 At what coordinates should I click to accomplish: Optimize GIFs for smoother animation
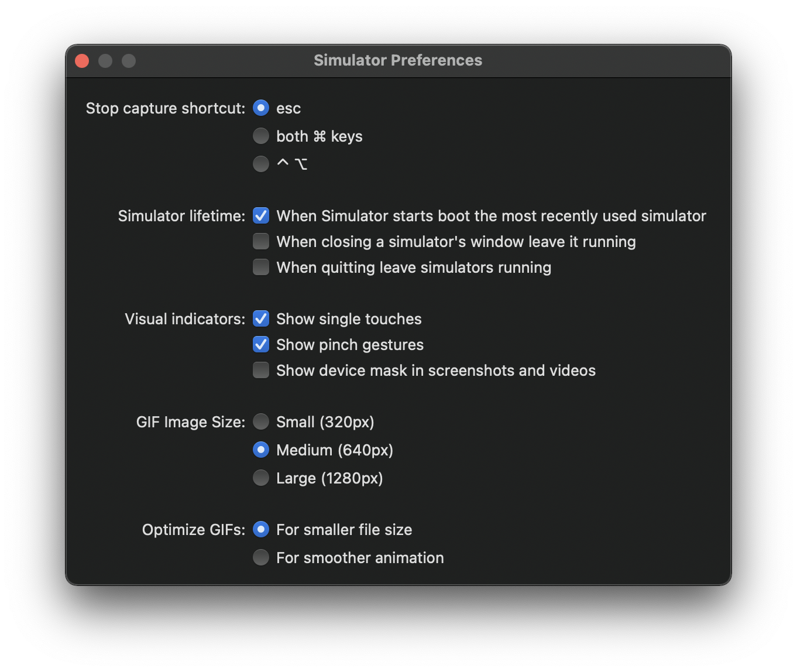tap(261, 558)
